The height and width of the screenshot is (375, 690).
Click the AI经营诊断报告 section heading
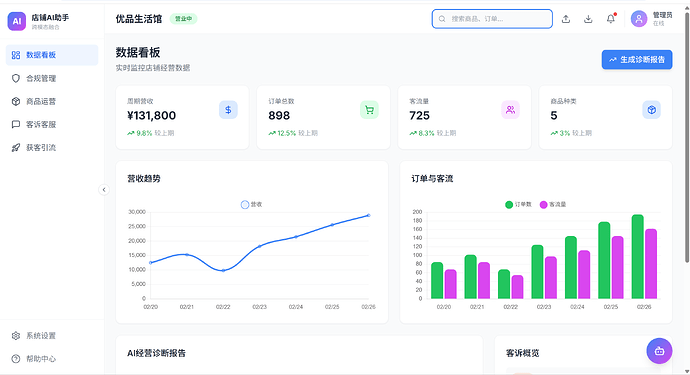pos(156,353)
